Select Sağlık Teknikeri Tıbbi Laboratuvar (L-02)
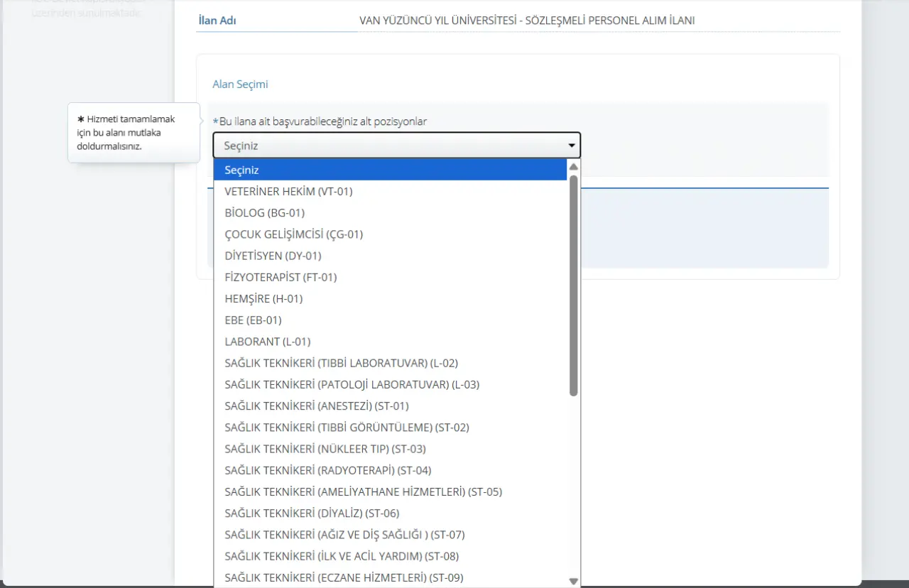 (x=341, y=363)
